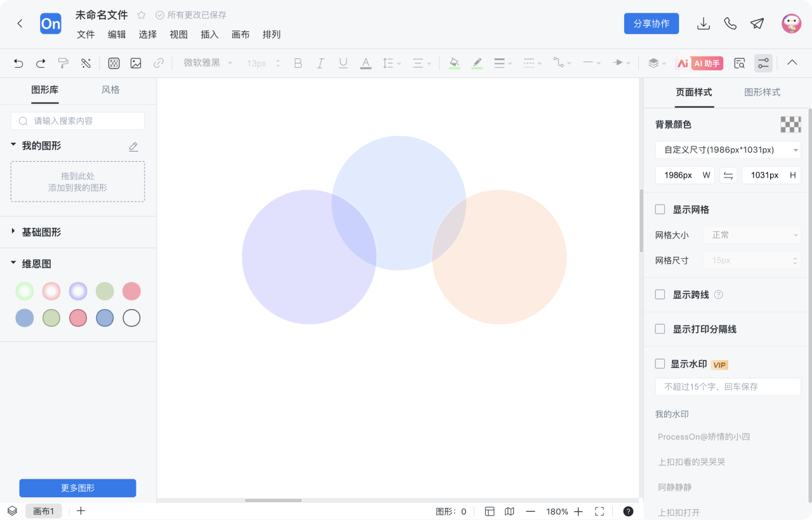This screenshot has height=520, width=812.
Task: Click the fullscreen icon in status bar
Action: 599,511
